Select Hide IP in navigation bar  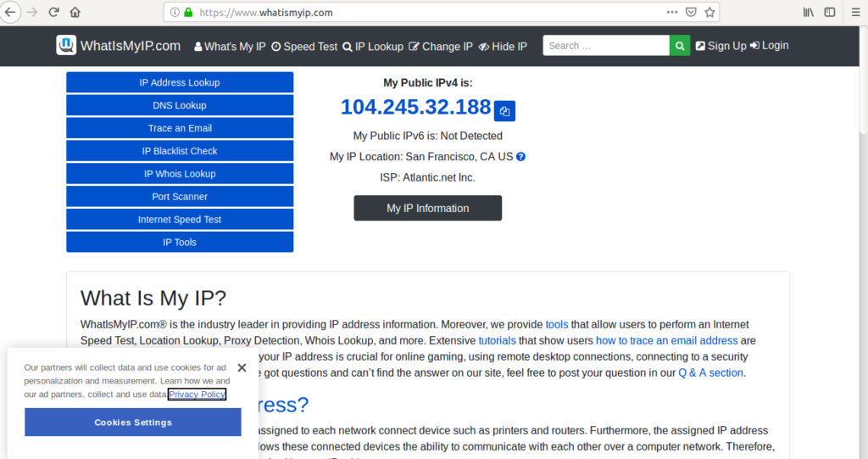[x=503, y=47]
